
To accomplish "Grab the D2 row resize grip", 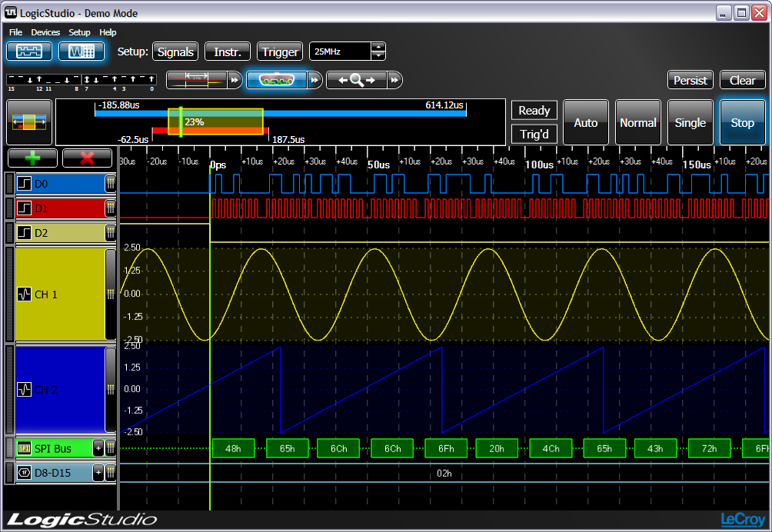I will tap(110, 232).
